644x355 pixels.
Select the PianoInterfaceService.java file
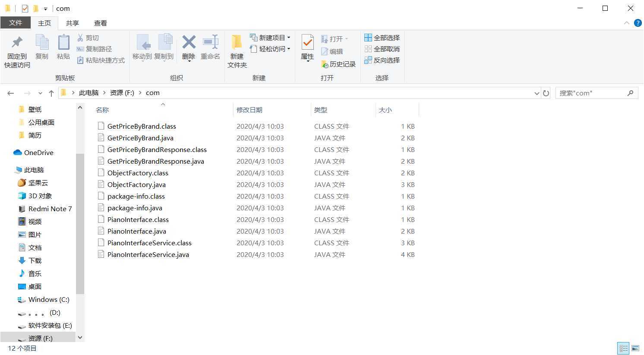coord(148,255)
